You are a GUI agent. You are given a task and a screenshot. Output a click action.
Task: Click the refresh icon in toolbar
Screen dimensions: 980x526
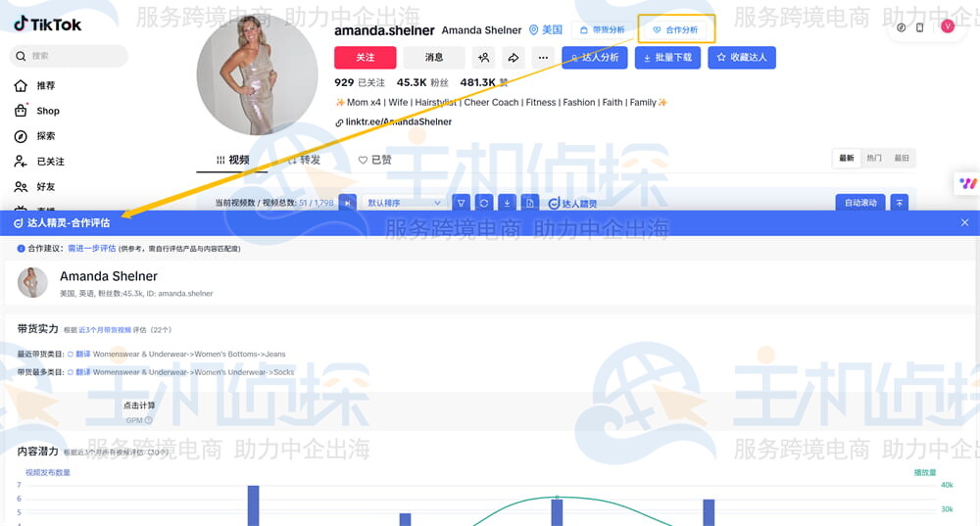[484, 203]
